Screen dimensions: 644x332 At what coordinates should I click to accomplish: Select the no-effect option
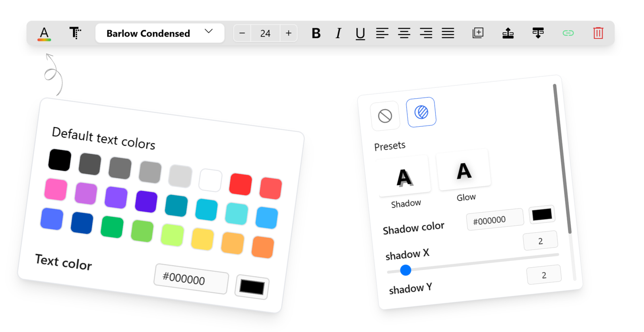(385, 116)
